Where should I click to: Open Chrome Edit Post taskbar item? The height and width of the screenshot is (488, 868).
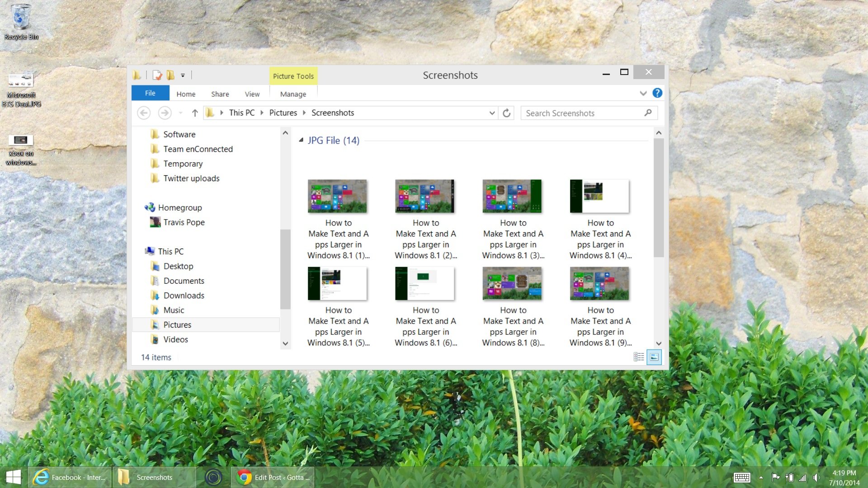[x=273, y=477]
